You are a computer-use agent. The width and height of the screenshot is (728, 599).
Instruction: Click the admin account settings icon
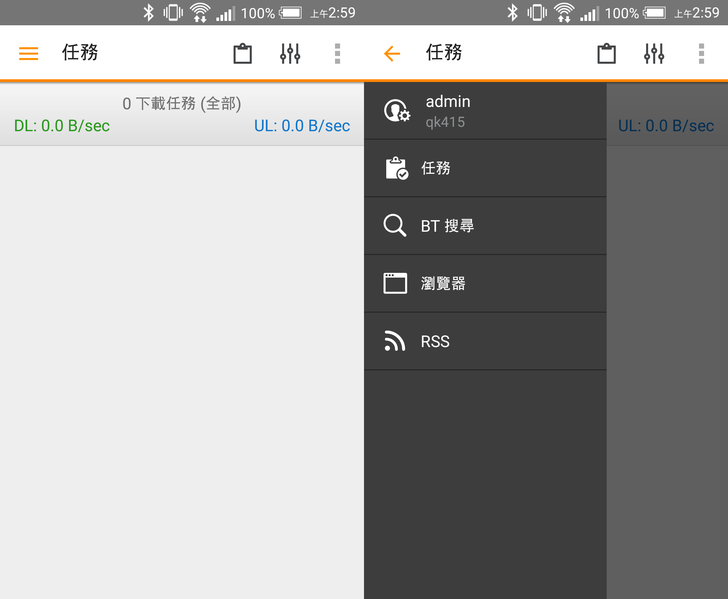click(x=397, y=111)
